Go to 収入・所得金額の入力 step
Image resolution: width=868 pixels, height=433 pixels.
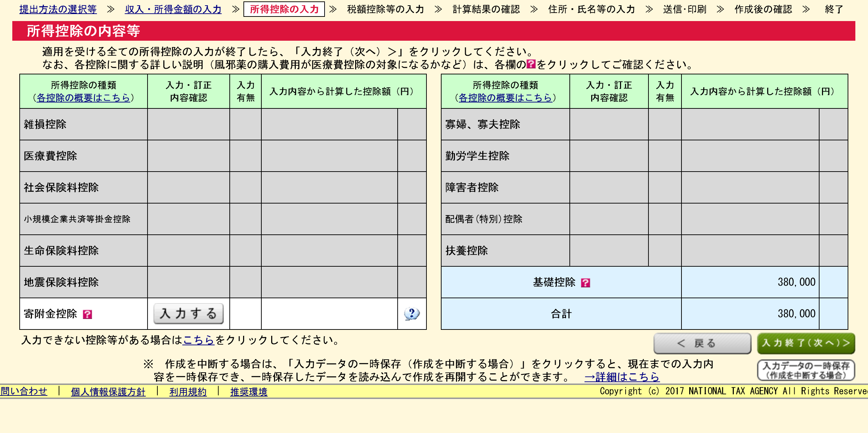(x=173, y=9)
